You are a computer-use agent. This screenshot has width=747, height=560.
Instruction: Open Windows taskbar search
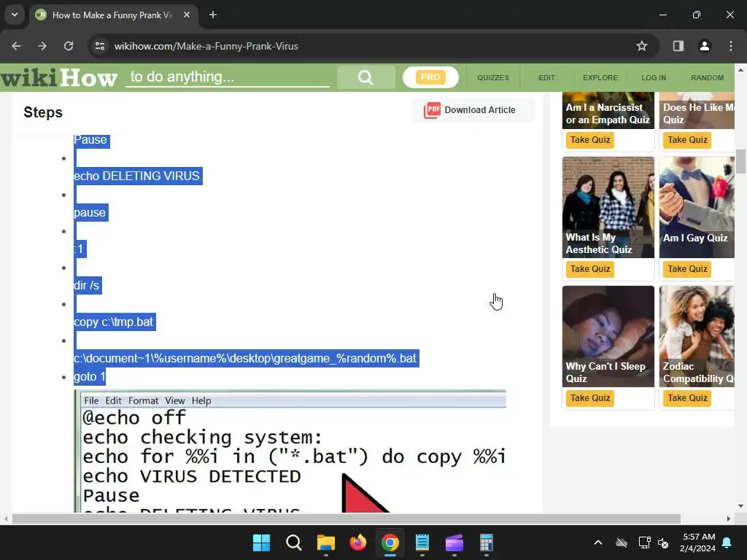[293, 542]
